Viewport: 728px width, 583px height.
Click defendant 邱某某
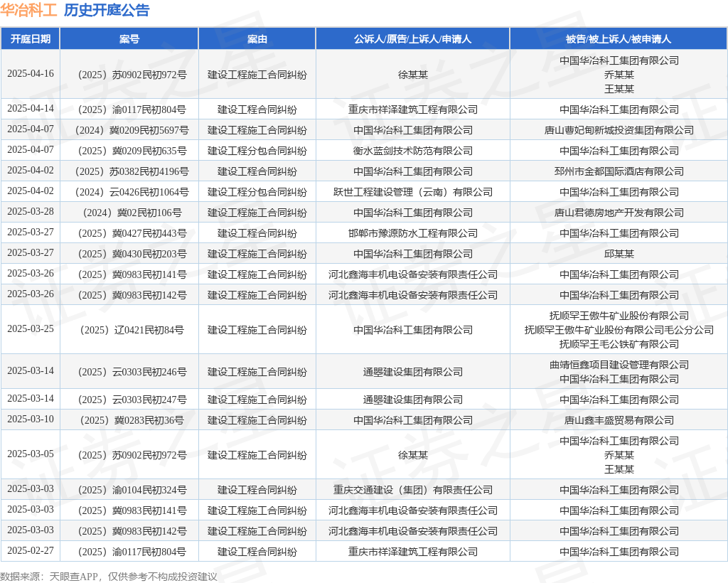coord(619,254)
